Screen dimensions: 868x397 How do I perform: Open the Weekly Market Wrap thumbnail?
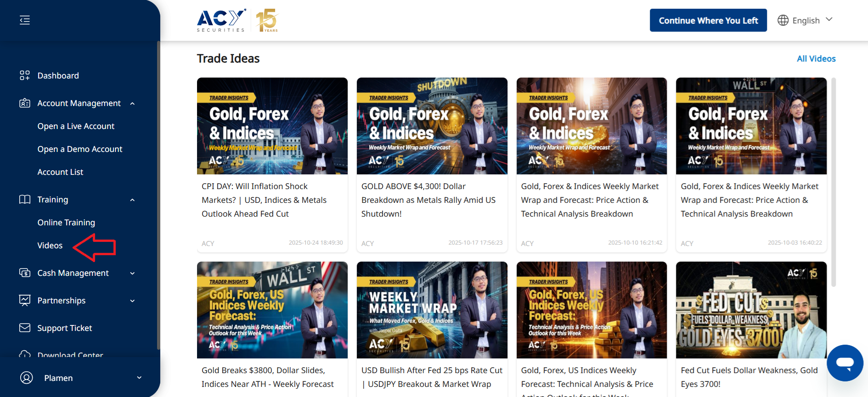(x=432, y=310)
